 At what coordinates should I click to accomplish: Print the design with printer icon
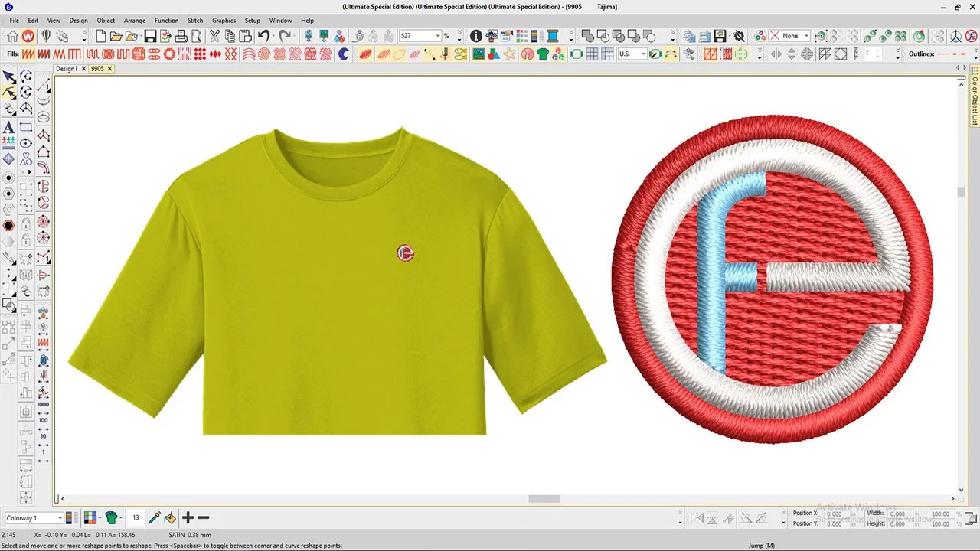(x=181, y=36)
